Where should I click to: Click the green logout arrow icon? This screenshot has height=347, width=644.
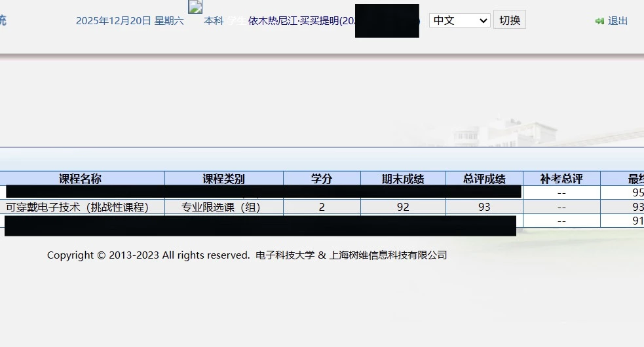[x=599, y=21]
